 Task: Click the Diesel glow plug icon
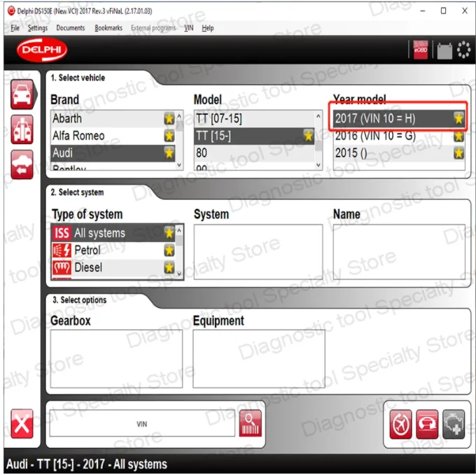tap(62, 267)
